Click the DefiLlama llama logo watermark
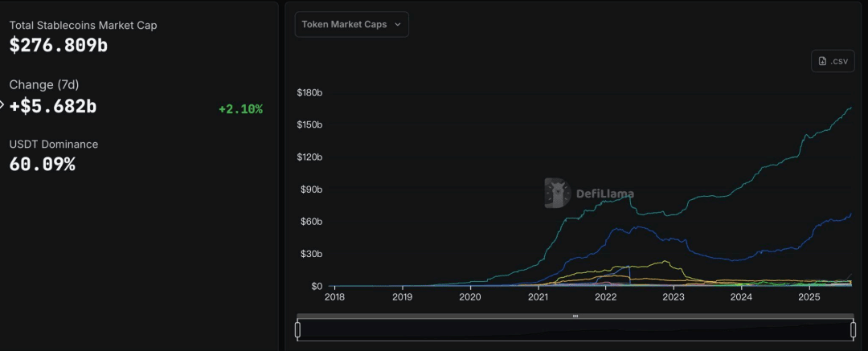 point(558,194)
